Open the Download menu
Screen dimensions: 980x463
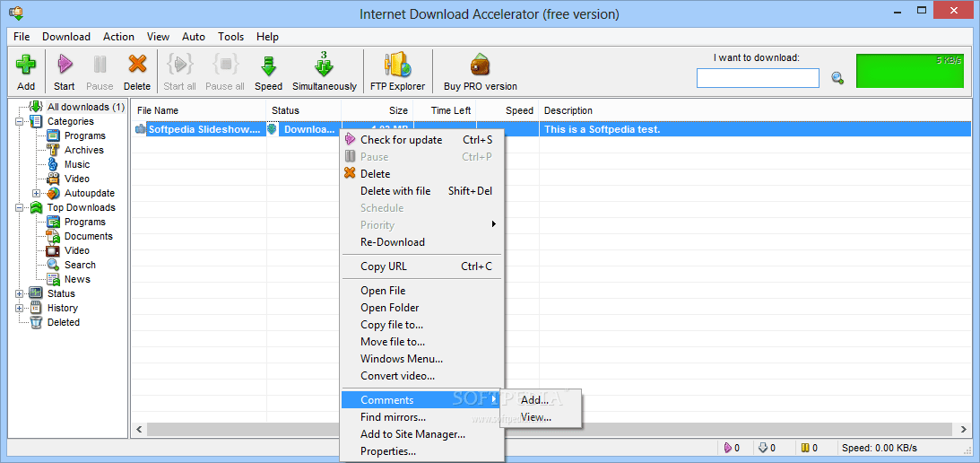point(66,36)
